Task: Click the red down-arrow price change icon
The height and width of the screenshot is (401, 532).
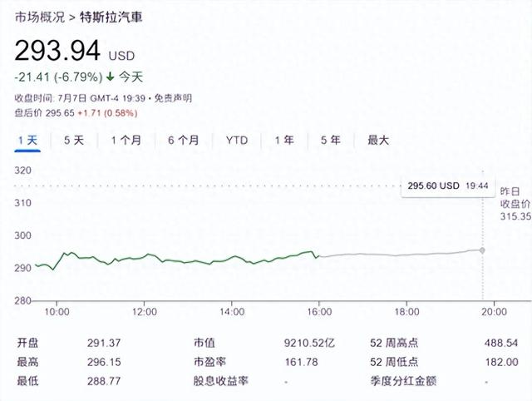Action: tap(110, 77)
